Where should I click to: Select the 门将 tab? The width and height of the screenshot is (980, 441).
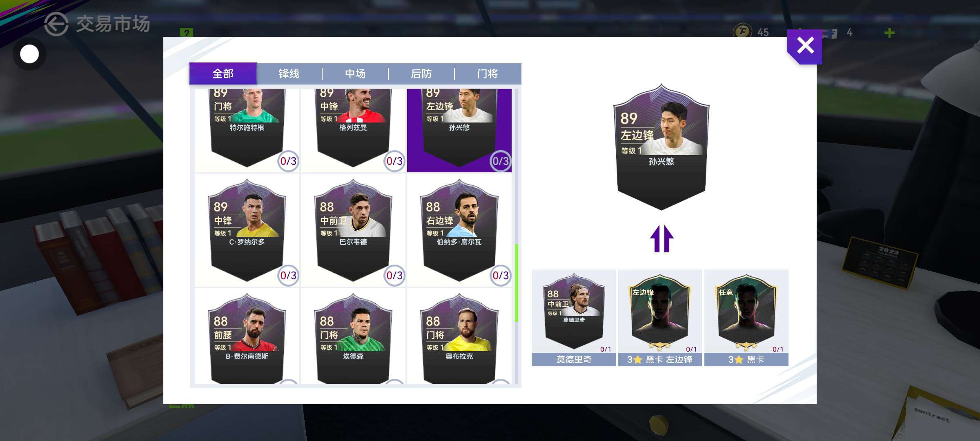coord(488,74)
